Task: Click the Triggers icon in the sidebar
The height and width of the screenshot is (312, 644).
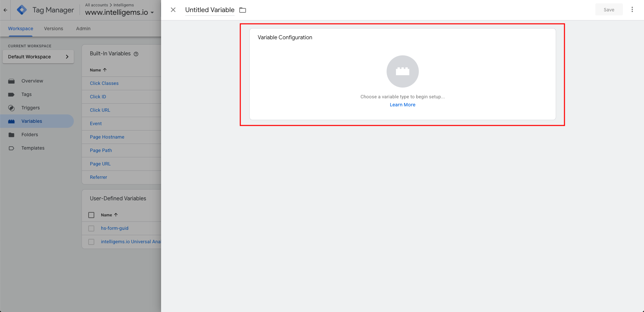Action: point(11,108)
